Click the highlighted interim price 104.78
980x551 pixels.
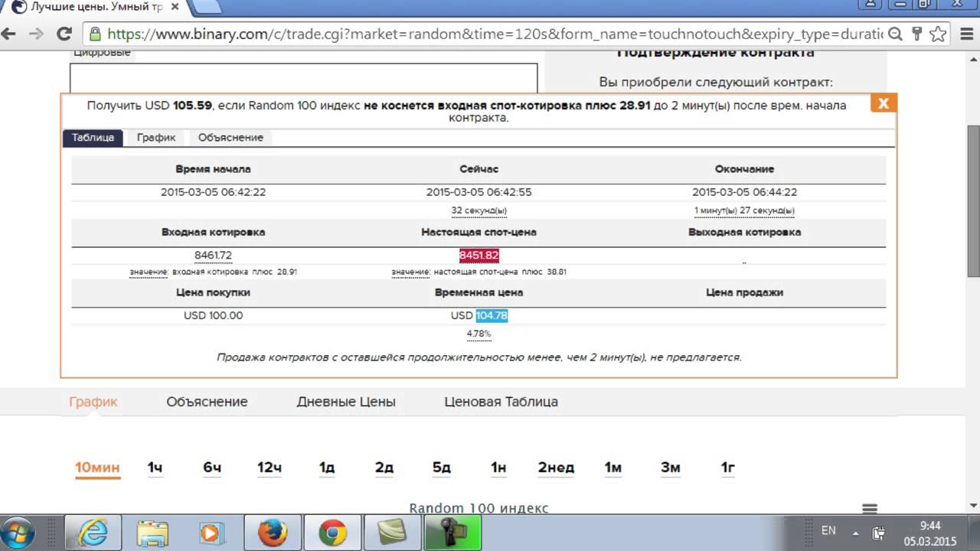pyautogui.click(x=492, y=315)
